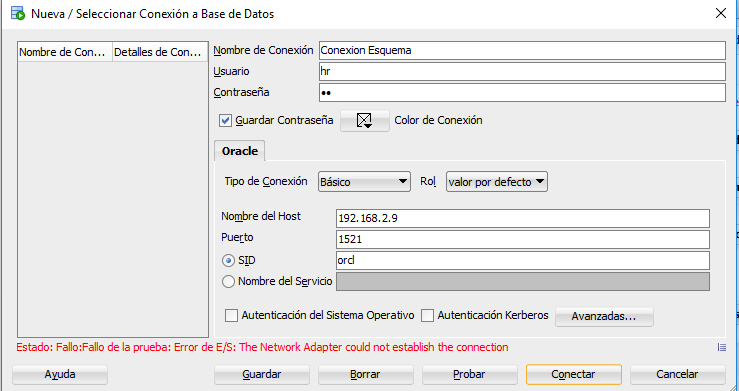Click the Borrar button
This screenshot has height=391, width=739.
(365, 375)
